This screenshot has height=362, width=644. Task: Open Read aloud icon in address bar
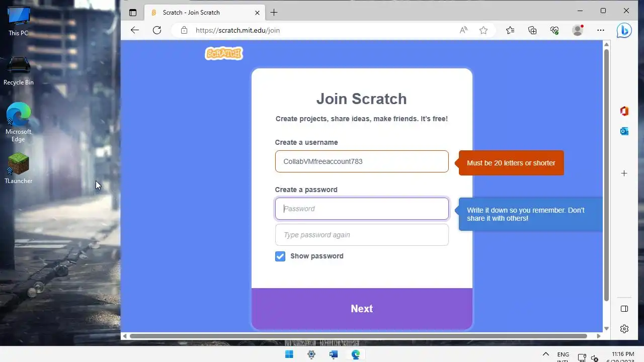(463, 30)
